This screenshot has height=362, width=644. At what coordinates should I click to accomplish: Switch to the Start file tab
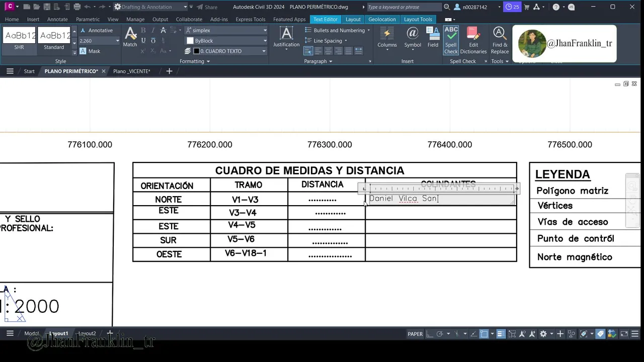29,71
